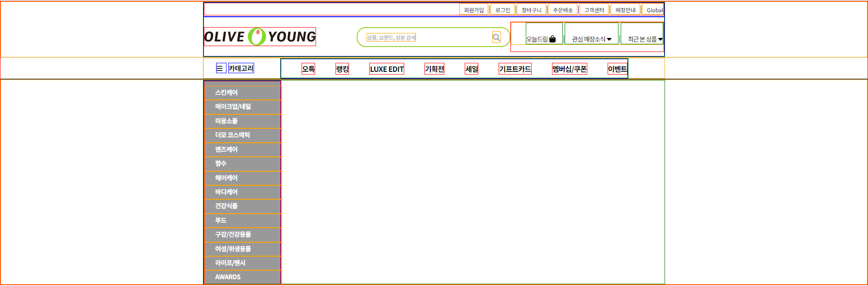Viewport: 868px width, 286px height.
Task: Click the 오늘드림 shopping bag icon
Action: point(552,39)
